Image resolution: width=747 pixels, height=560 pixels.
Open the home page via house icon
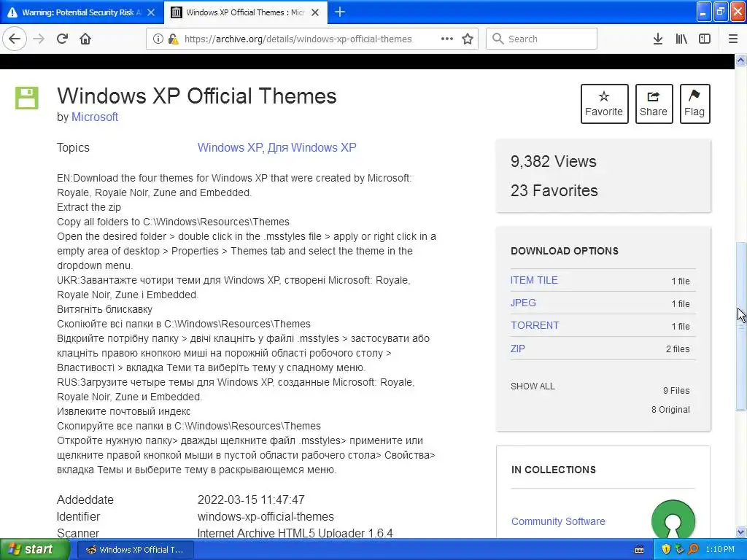point(85,39)
